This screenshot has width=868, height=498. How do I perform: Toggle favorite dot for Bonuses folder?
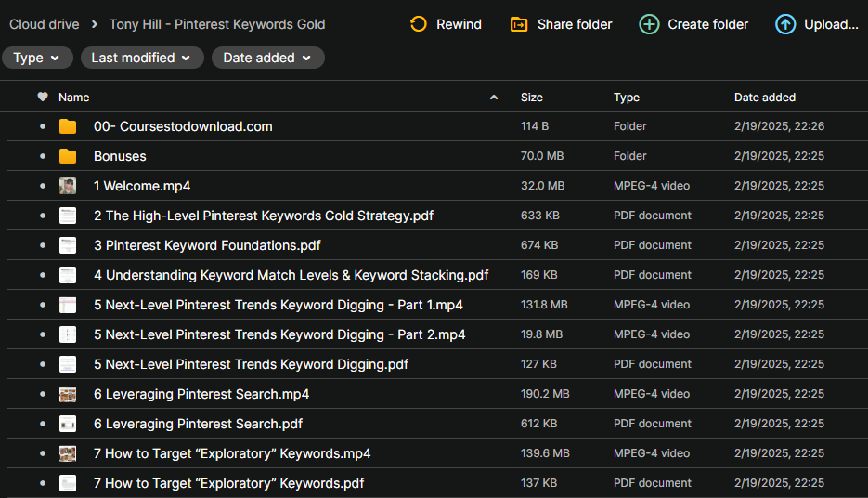click(43, 156)
